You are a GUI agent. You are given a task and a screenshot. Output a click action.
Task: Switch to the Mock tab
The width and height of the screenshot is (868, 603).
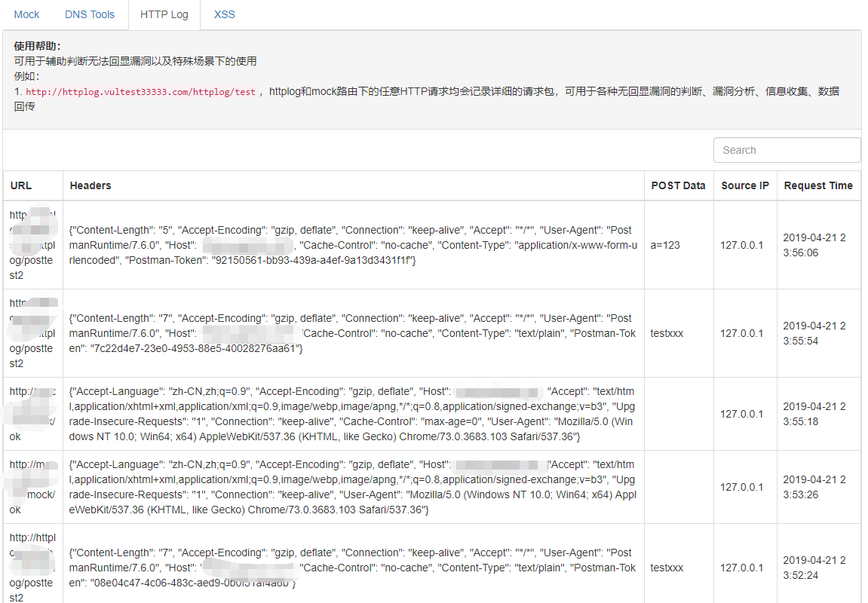coord(26,14)
